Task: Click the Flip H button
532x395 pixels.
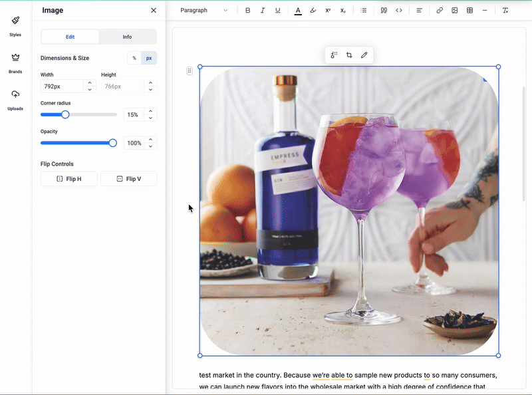Action: click(x=69, y=179)
